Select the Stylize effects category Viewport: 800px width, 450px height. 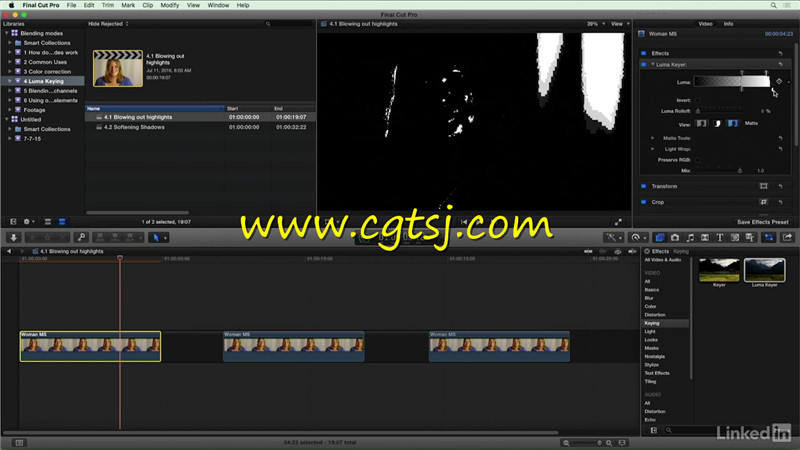click(x=652, y=365)
